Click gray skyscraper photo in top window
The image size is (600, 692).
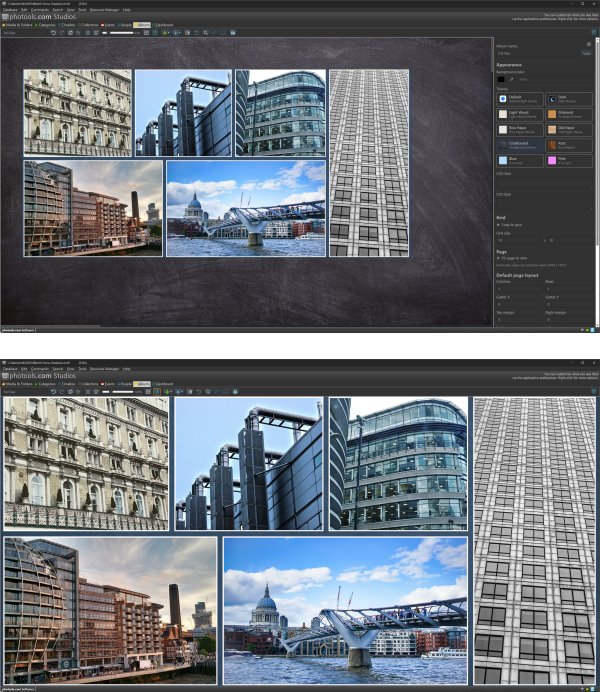click(x=369, y=163)
